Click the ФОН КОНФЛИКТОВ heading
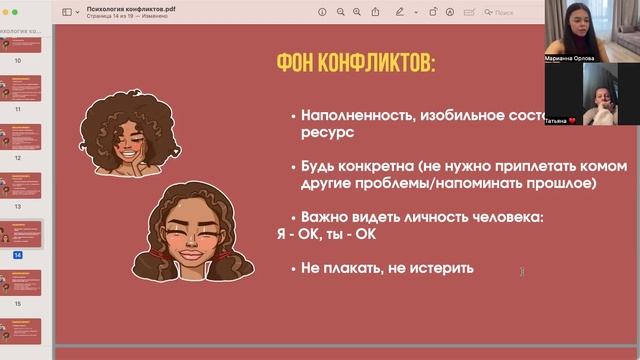Image resolution: width=640 pixels, height=360 pixels. 356,63
